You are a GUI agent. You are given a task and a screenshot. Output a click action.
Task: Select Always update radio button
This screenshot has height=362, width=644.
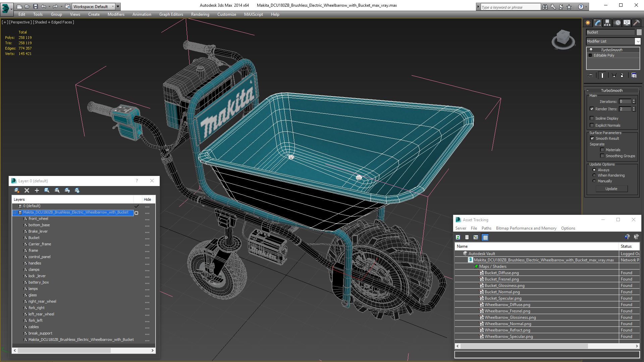[594, 170]
